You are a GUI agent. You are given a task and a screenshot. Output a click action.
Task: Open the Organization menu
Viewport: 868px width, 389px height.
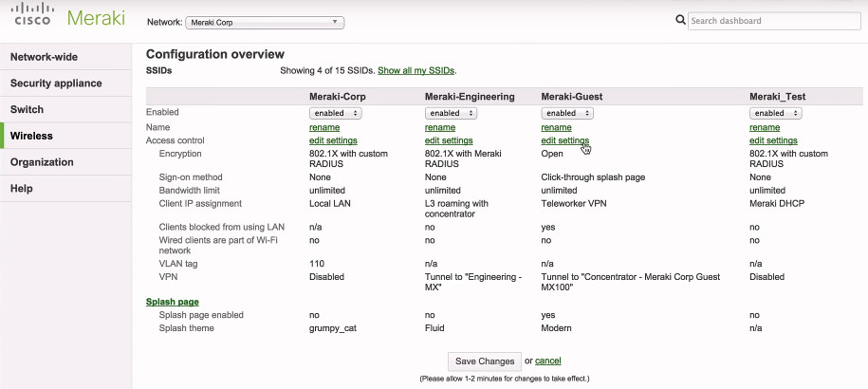[65, 162]
